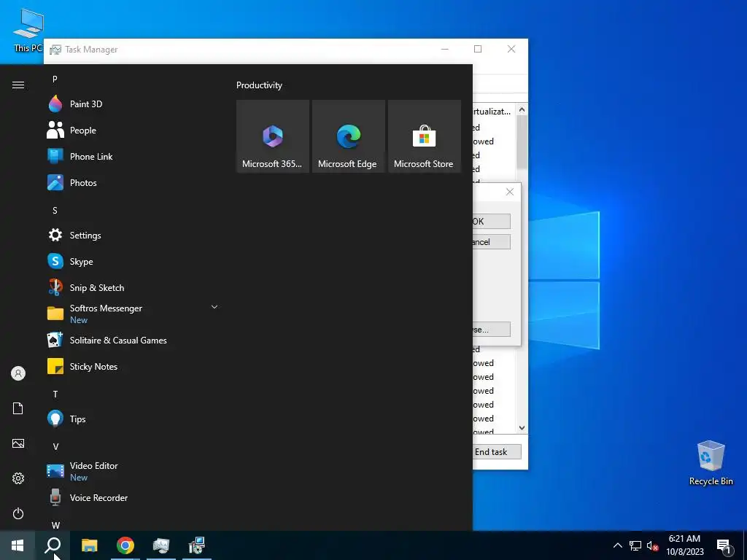Open File Explorer from the taskbar

pos(89,545)
